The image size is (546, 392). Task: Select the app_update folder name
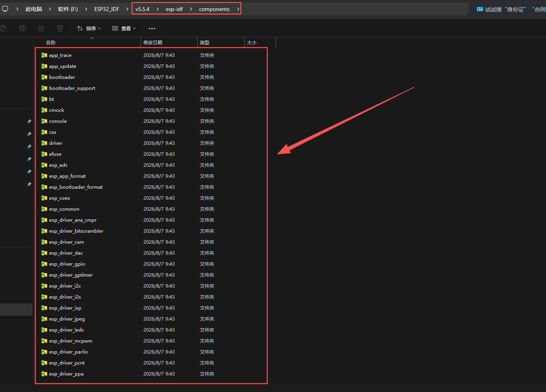pyautogui.click(x=63, y=66)
